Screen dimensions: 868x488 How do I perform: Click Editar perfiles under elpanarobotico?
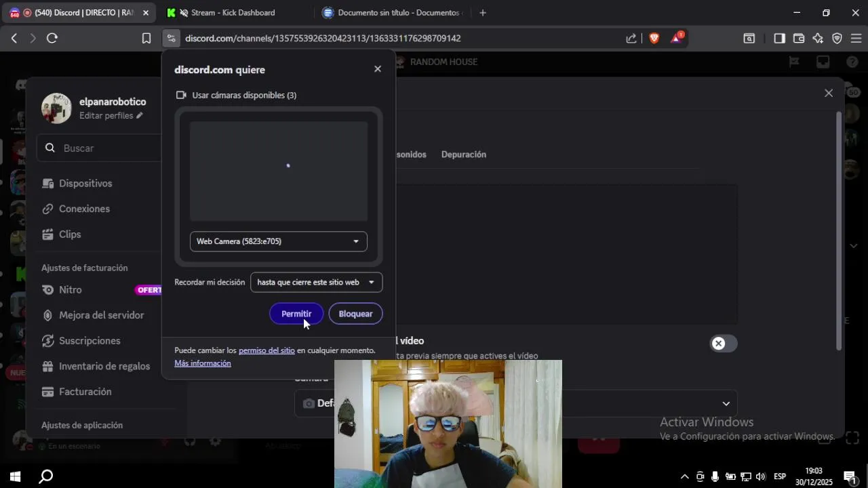pyautogui.click(x=111, y=116)
